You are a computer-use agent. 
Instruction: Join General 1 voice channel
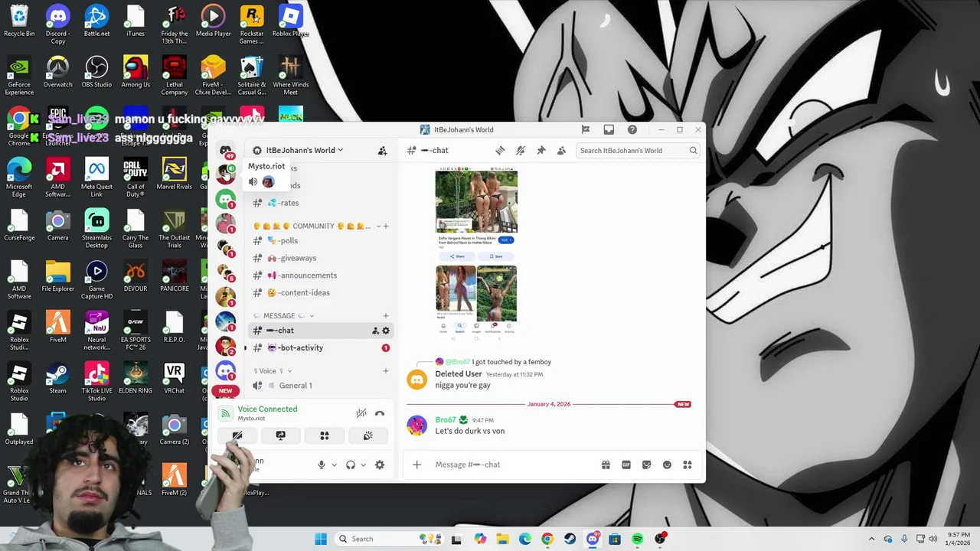click(x=322, y=386)
